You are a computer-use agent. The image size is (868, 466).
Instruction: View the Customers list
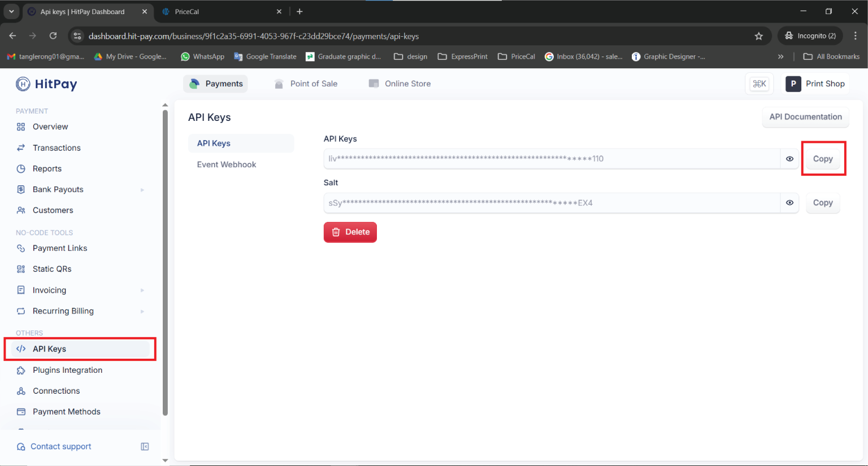pyautogui.click(x=52, y=210)
